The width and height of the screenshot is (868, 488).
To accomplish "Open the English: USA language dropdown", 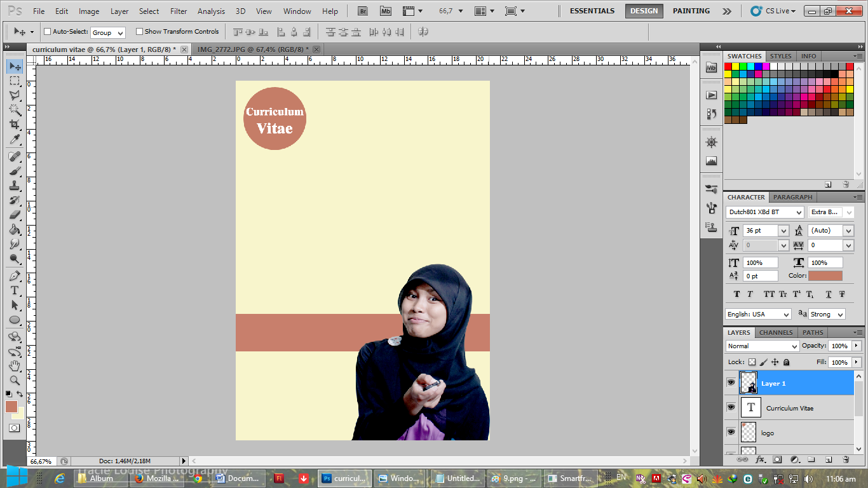I will coord(758,315).
